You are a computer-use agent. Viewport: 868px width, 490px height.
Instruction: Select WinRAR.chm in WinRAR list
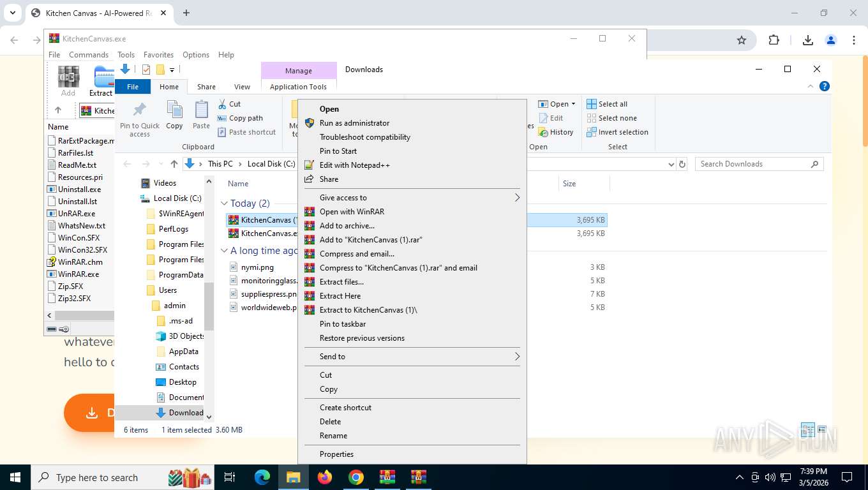pyautogui.click(x=80, y=262)
